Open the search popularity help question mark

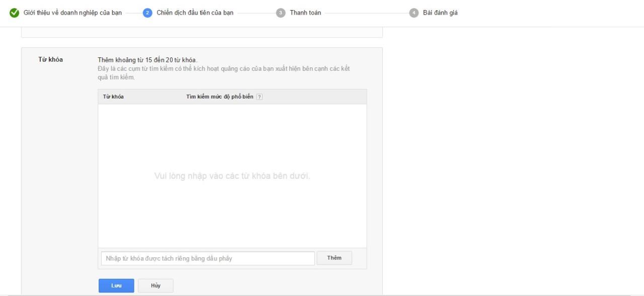(260, 97)
